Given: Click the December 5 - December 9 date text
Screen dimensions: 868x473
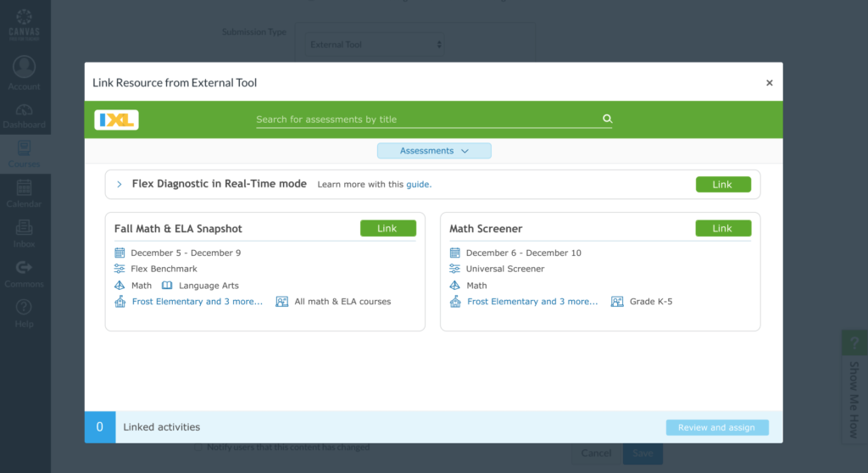Looking at the screenshot, I should point(186,253).
